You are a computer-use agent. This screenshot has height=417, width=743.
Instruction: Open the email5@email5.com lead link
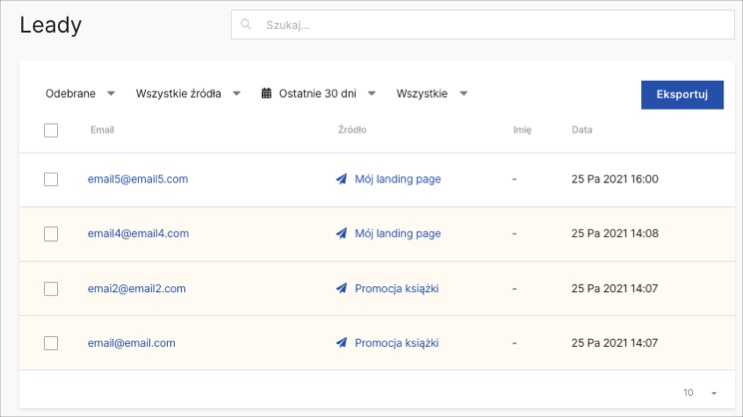click(138, 179)
